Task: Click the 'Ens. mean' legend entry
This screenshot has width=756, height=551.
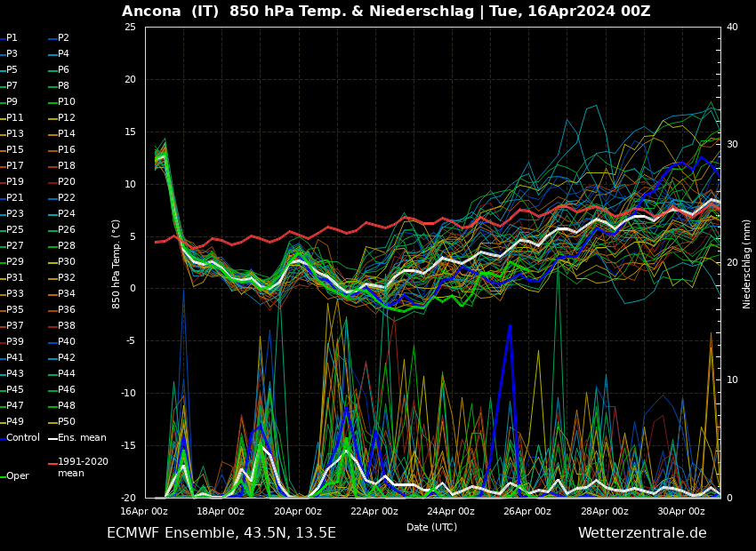Action: tap(77, 437)
